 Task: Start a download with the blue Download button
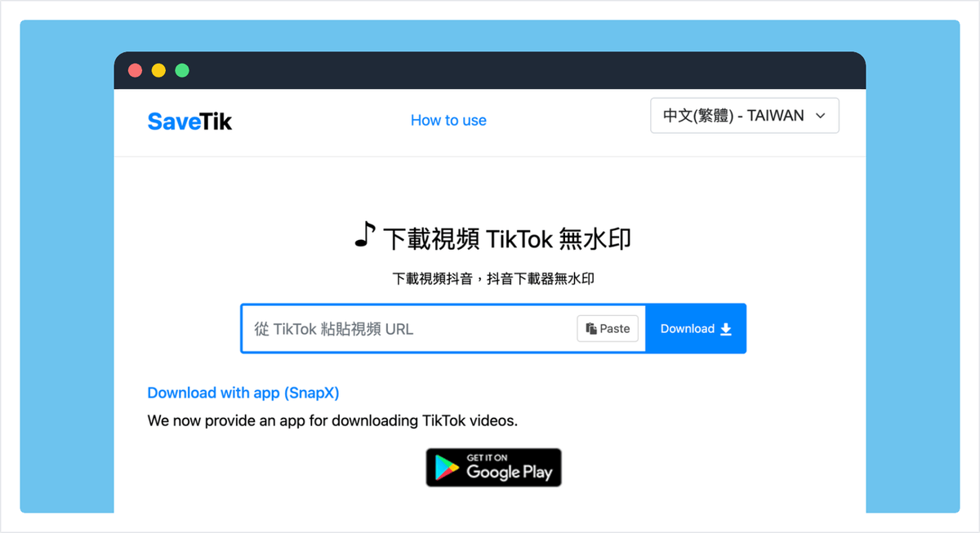(x=694, y=328)
